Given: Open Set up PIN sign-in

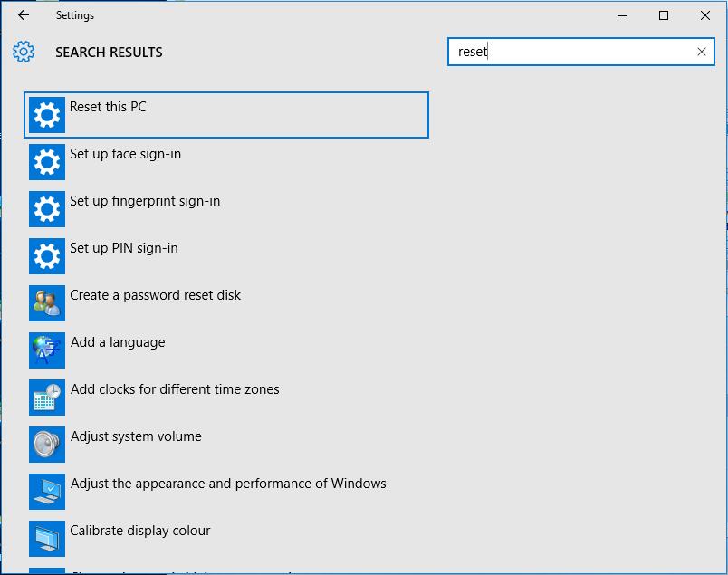Looking at the screenshot, I should [x=226, y=256].
